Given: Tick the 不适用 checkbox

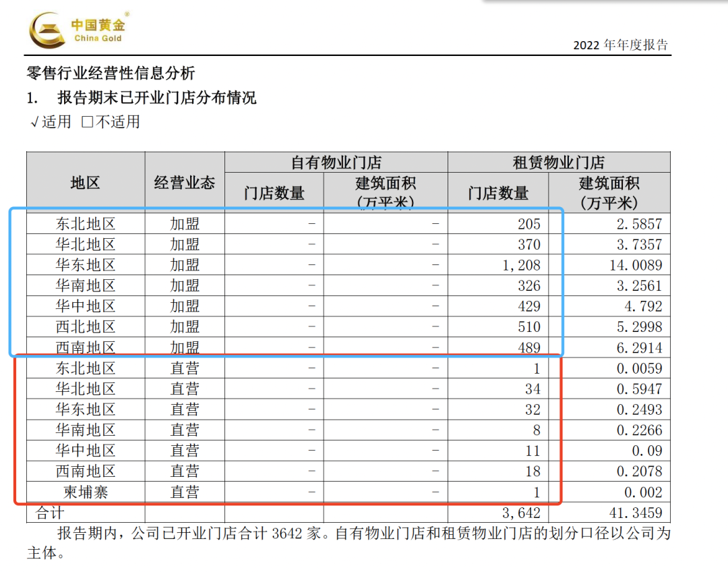Looking at the screenshot, I should [x=87, y=123].
